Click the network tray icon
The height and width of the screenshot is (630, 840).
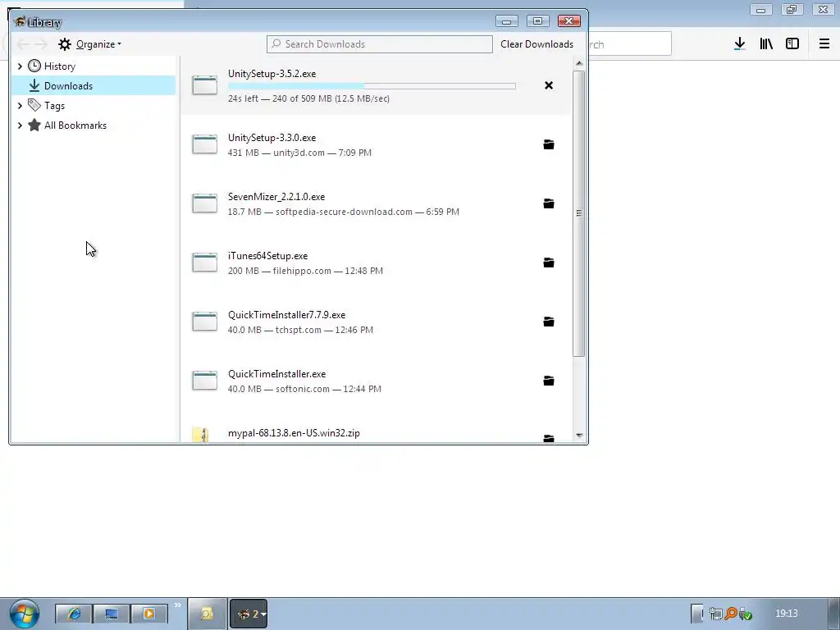coord(715,614)
